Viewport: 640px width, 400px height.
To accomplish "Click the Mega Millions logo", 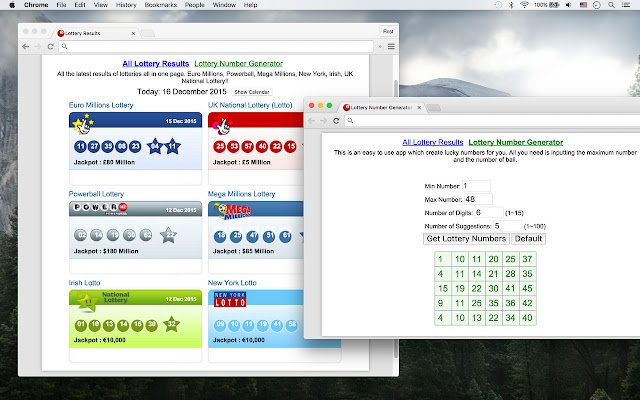I will 233,211.
